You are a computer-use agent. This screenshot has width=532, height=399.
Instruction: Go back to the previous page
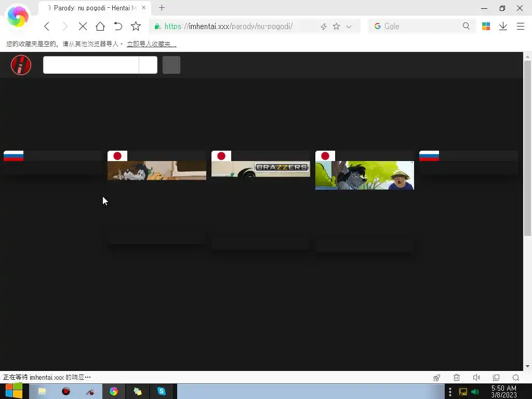pyautogui.click(x=47, y=26)
